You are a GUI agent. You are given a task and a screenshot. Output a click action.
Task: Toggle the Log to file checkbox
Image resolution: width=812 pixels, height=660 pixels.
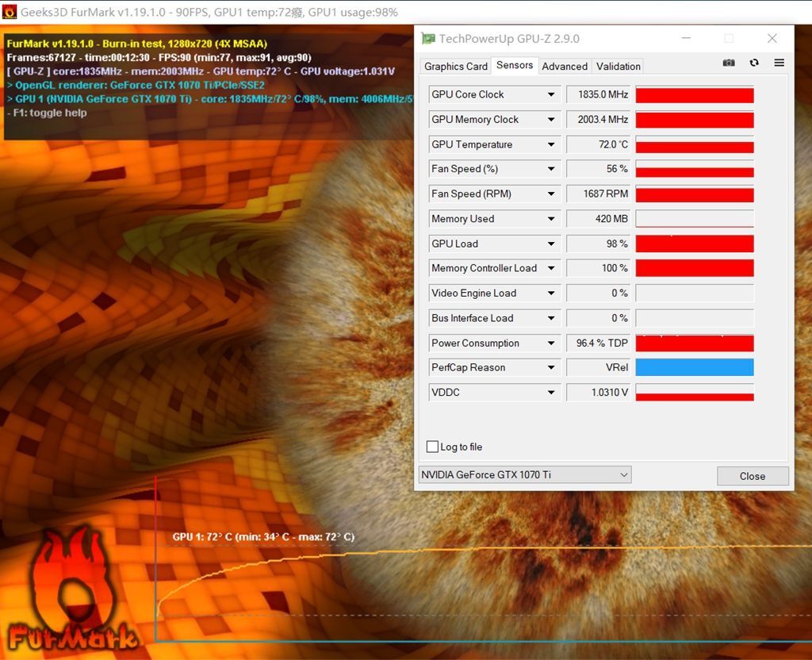point(432,447)
